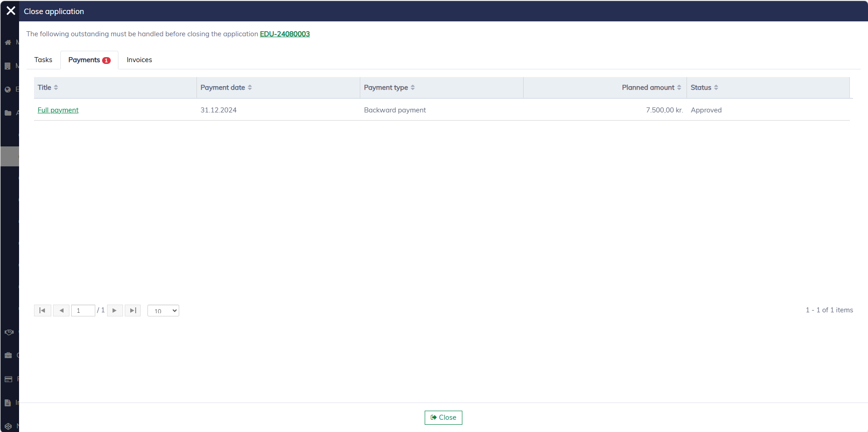868x432 pixels.
Task: Go to the first page of payments
Action: [x=42, y=311]
